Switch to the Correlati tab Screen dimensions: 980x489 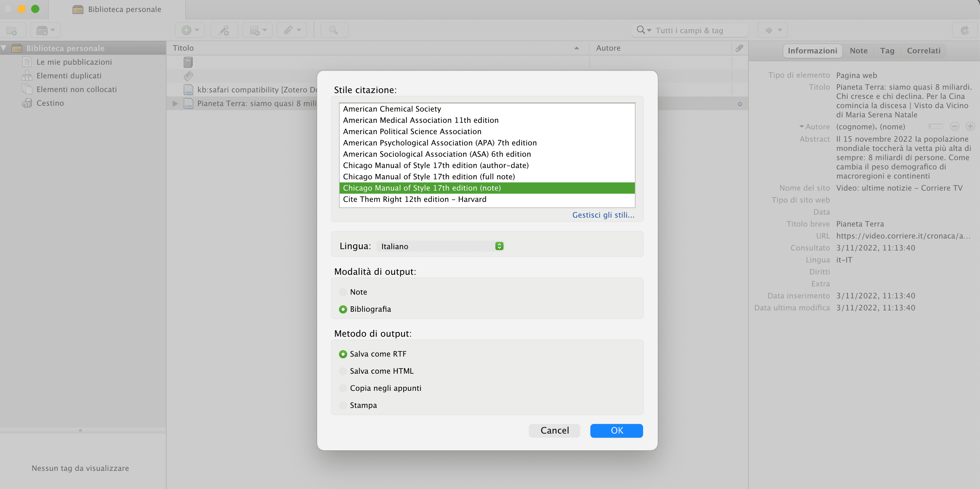[923, 51]
